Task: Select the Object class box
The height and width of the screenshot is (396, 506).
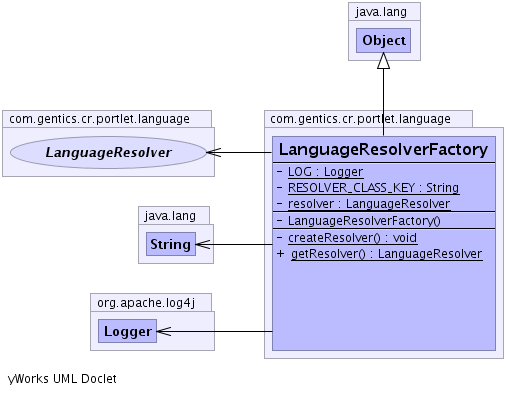Action: point(383,40)
